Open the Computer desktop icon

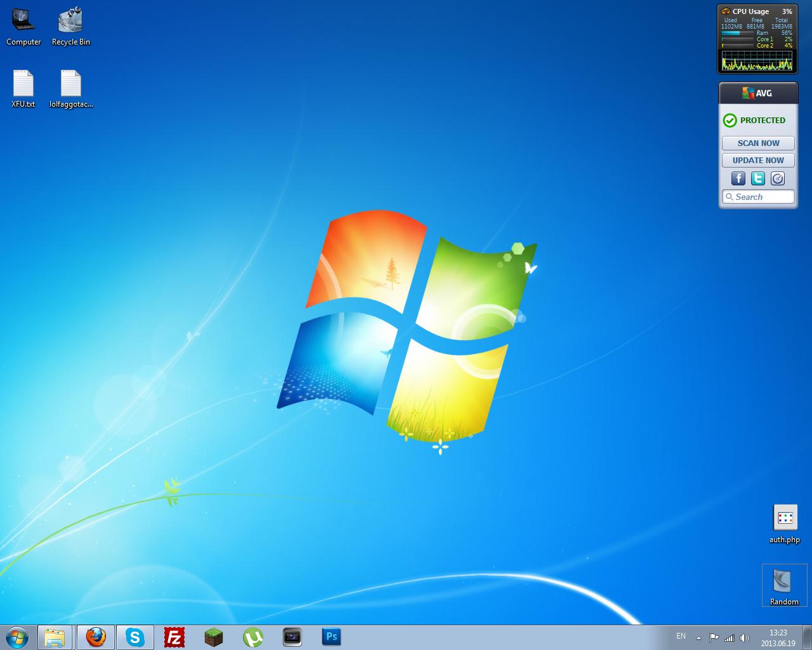coord(23,26)
